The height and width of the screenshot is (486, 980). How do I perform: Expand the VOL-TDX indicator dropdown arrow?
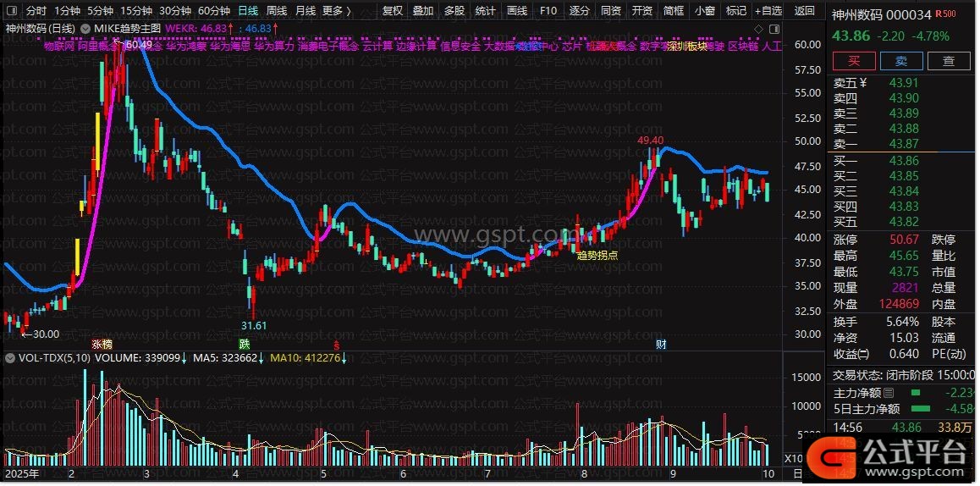point(9,358)
